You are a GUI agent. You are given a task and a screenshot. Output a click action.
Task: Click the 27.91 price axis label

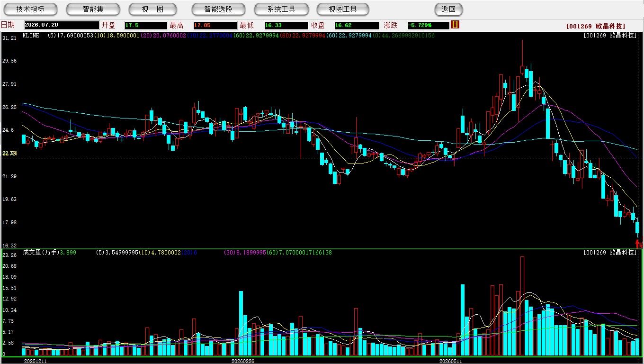[x=9, y=84]
